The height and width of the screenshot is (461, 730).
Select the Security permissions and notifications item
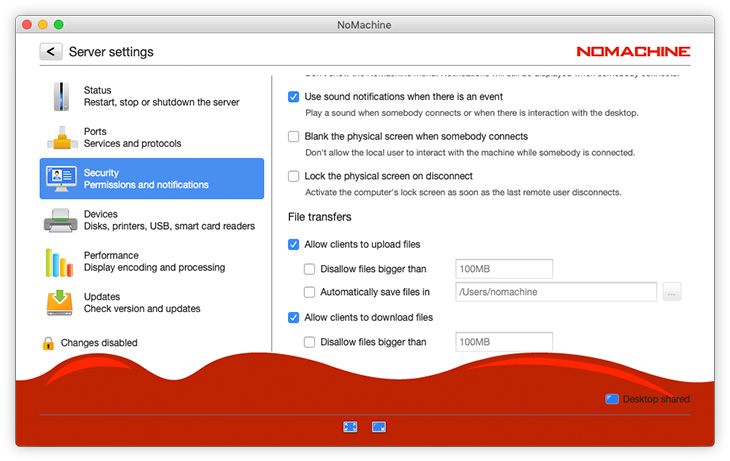(151, 179)
